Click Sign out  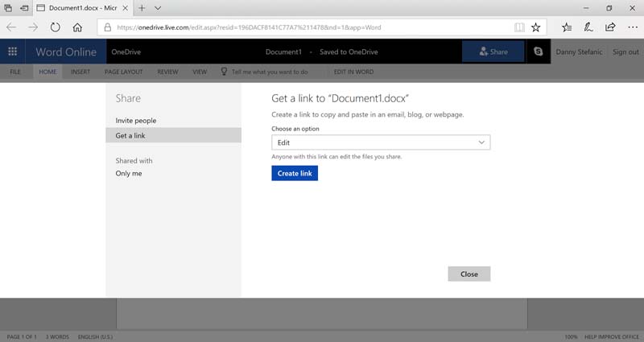(x=626, y=52)
